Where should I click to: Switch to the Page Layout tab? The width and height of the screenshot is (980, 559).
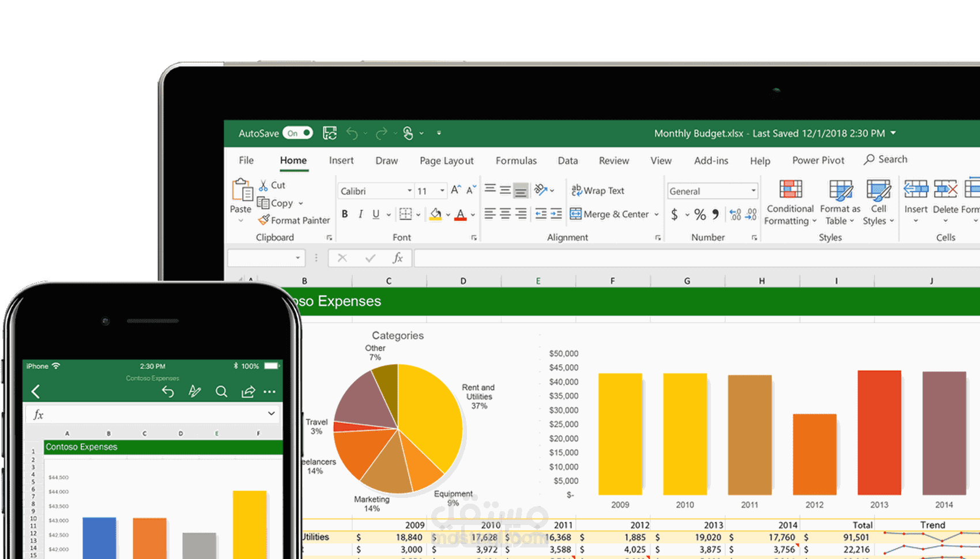pos(447,161)
